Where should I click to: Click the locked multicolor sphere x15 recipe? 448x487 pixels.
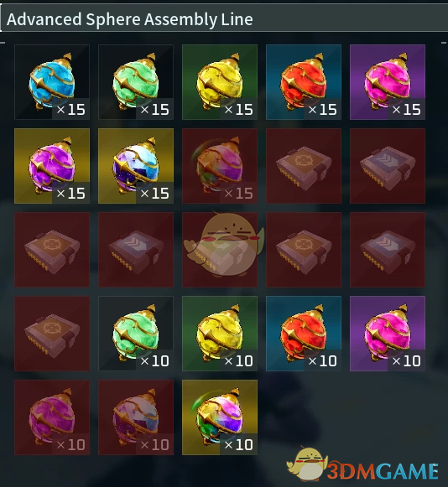tap(220, 166)
